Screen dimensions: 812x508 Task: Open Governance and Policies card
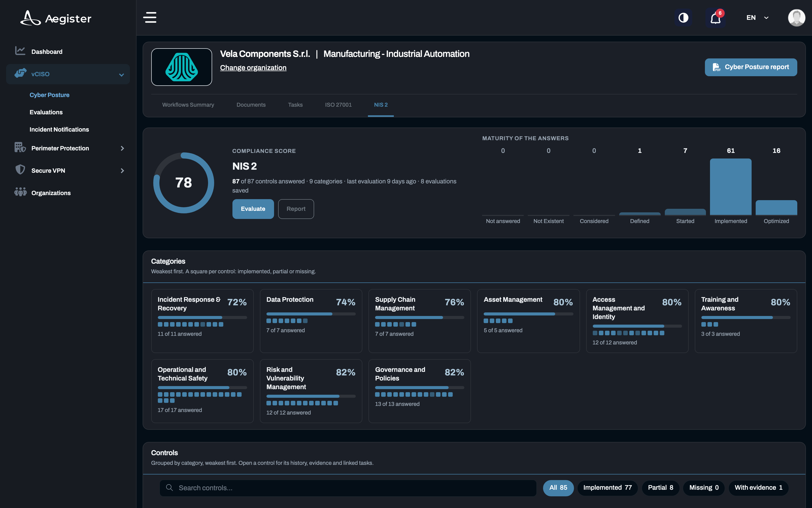(419, 391)
